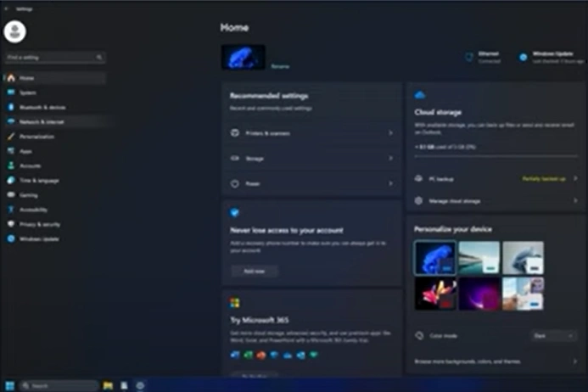Click the Ethernet connection status icon

468,58
